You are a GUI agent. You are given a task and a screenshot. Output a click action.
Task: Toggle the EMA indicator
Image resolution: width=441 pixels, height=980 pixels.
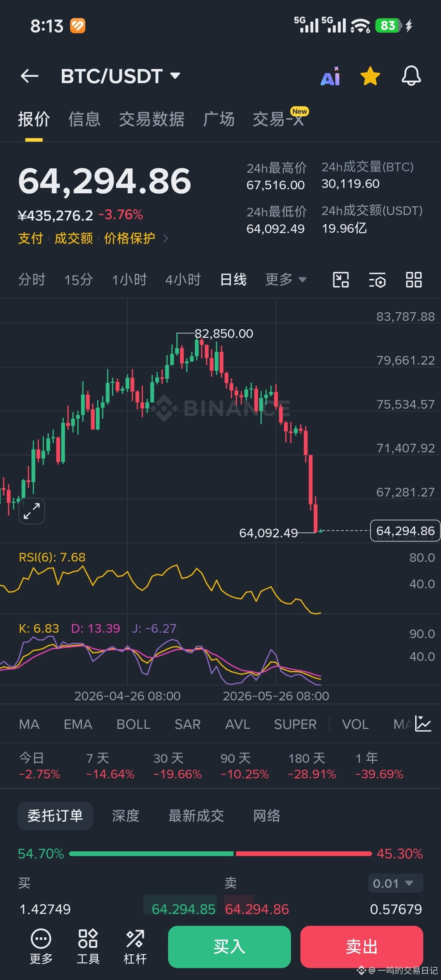pyautogui.click(x=78, y=724)
